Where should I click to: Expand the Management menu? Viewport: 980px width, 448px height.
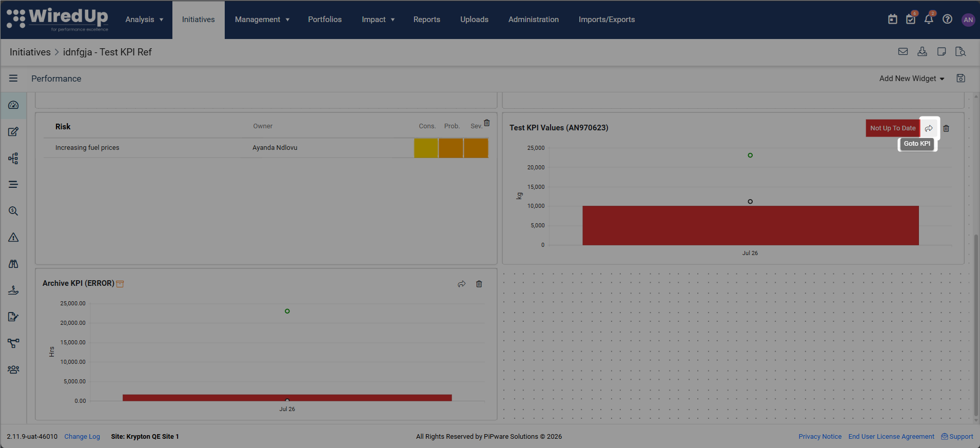click(x=262, y=20)
